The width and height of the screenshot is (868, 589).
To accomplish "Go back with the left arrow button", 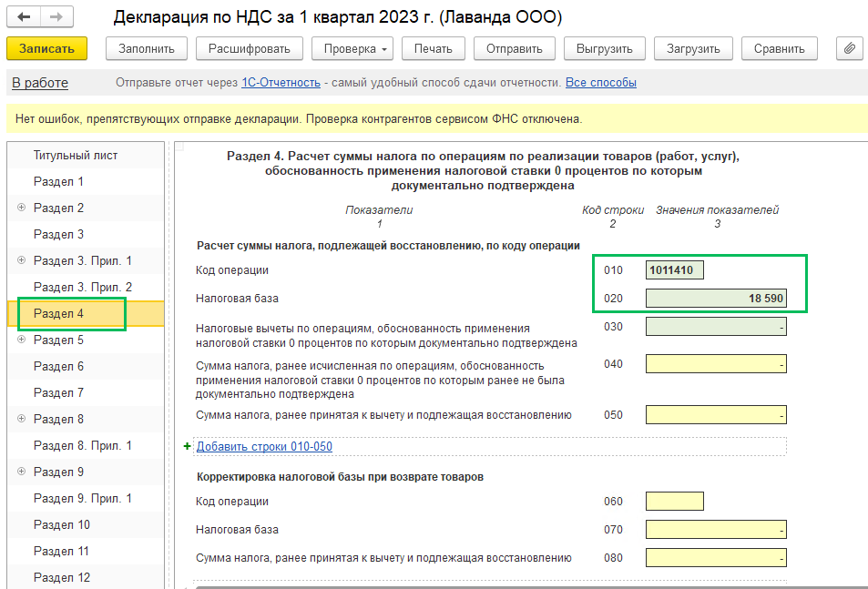I will (24, 17).
